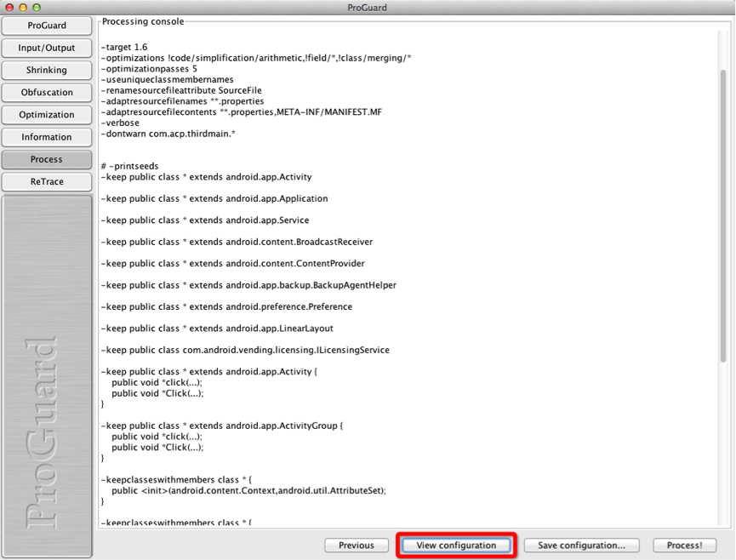Switch to the ReTrace tab

click(47, 181)
